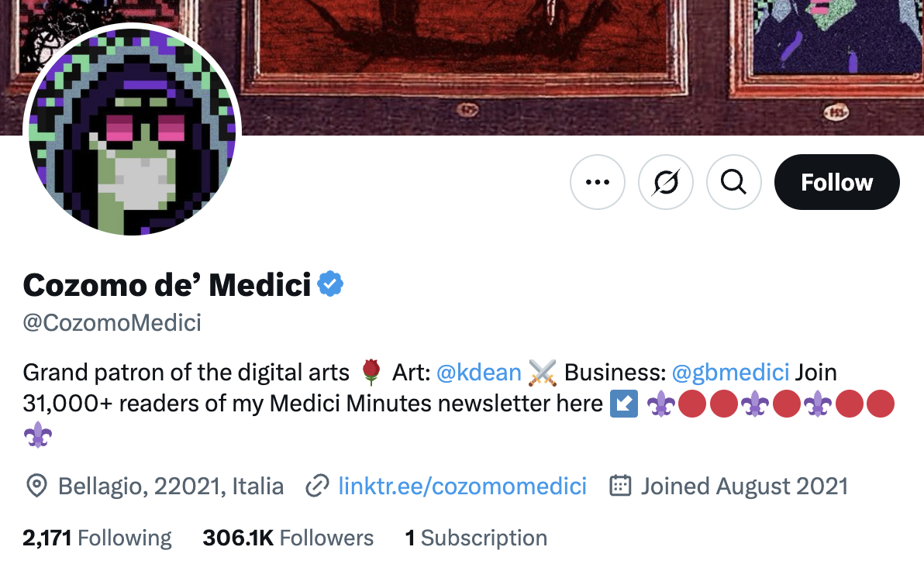Screen dimensions: 924x564
Task: Click the crossed swords emoji in the bio
Action: click(544, 372)
